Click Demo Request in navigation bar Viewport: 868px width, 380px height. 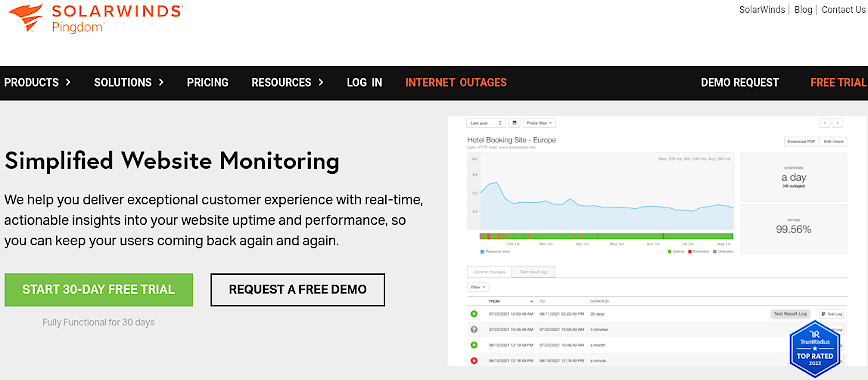pos(740,83)
